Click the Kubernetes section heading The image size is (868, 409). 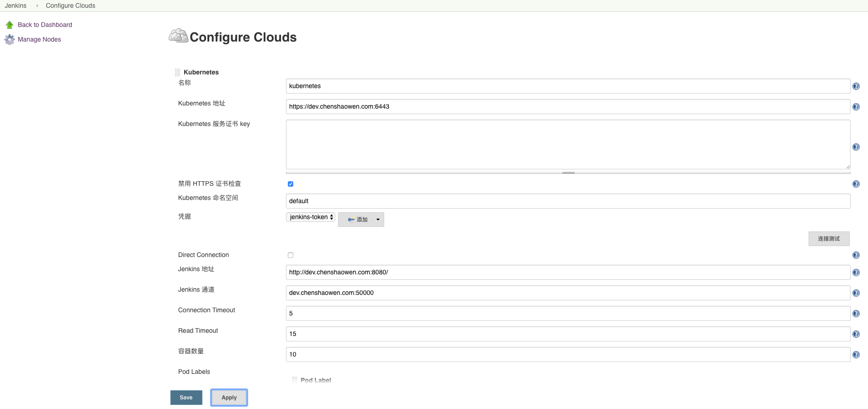point(201,72)
